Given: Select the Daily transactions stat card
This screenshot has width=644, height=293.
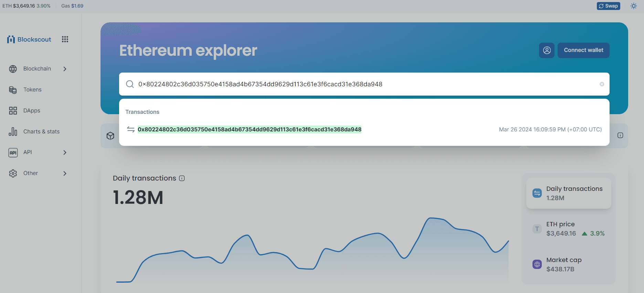Looking at the screenshot, I should point(569,193).
